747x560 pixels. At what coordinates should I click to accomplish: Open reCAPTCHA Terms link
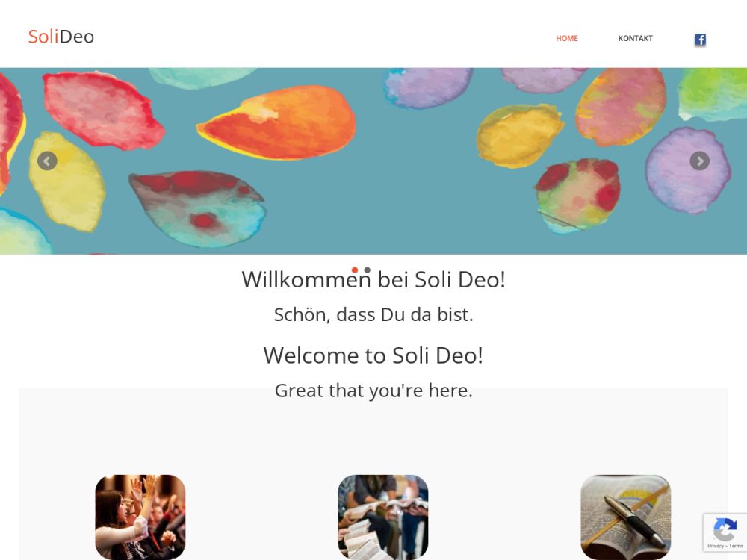pos(736,546)
